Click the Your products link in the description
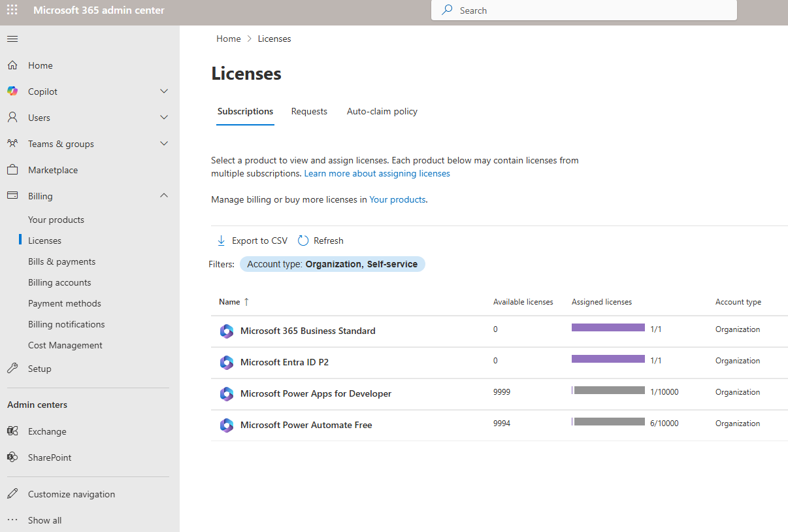This screenshot has width=788, height=532. pyautogui.click(x=397, y=199)
